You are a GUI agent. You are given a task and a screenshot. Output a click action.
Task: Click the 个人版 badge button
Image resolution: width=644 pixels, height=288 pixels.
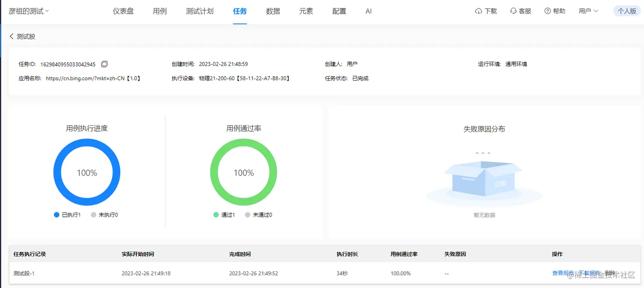627,11
